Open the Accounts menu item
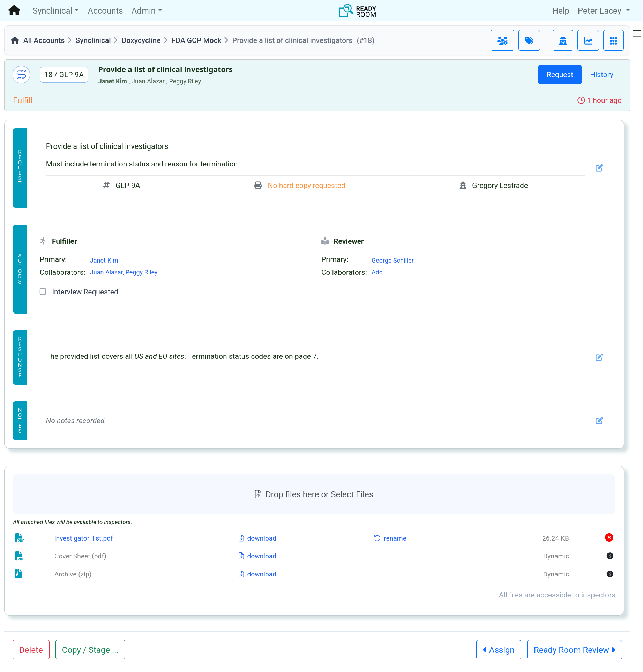Screen dimensions: 643x672 [105, 10]
